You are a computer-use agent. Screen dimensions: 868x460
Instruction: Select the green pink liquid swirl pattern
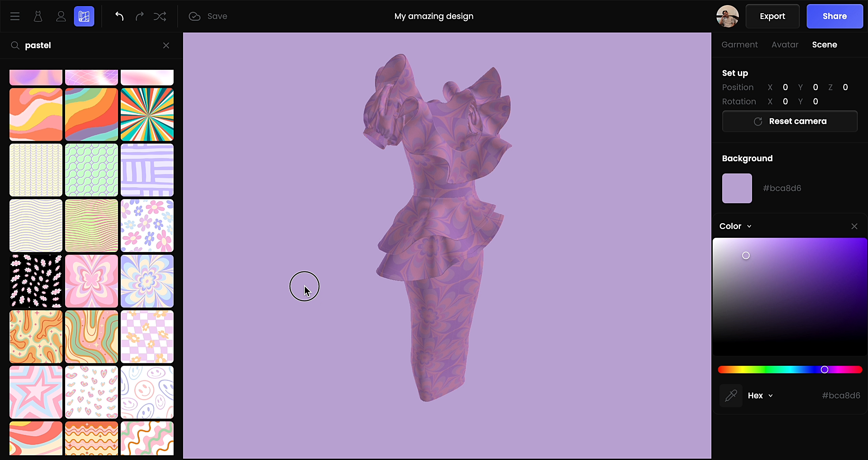92,337
